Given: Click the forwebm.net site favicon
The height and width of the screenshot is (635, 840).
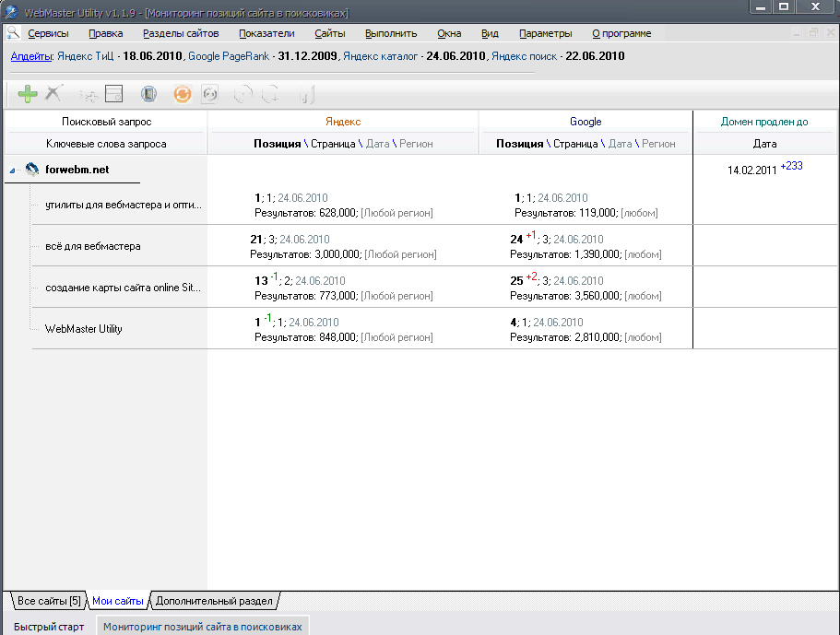Looking at the screenshot, I should tap(32, 170).
